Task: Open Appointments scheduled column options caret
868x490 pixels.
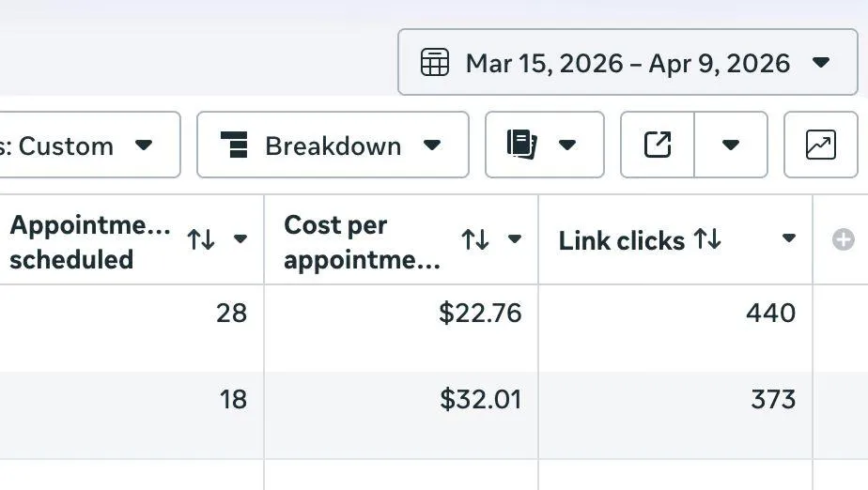Action: (x=240, y=239)
